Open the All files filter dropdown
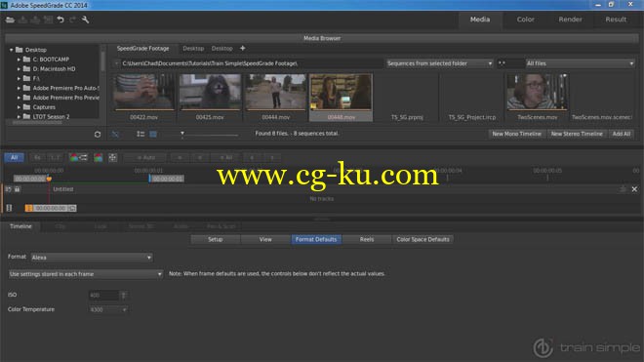 click(x=580, y=63)
